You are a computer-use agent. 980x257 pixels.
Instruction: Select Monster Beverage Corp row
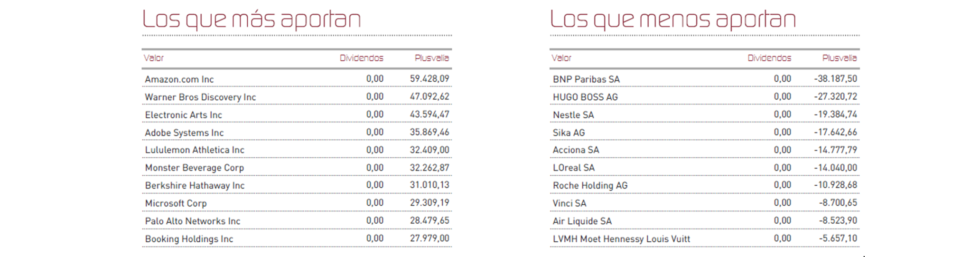(194, 168)
